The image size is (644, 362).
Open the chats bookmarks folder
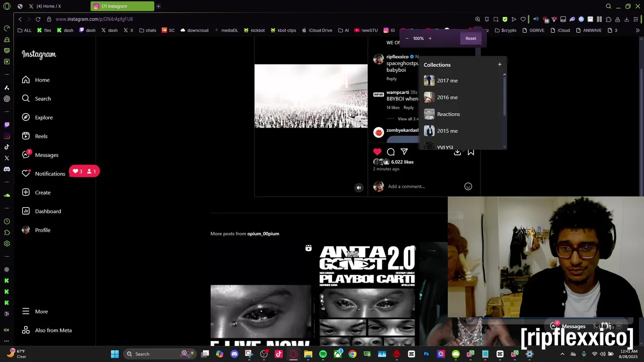[147, 30]
